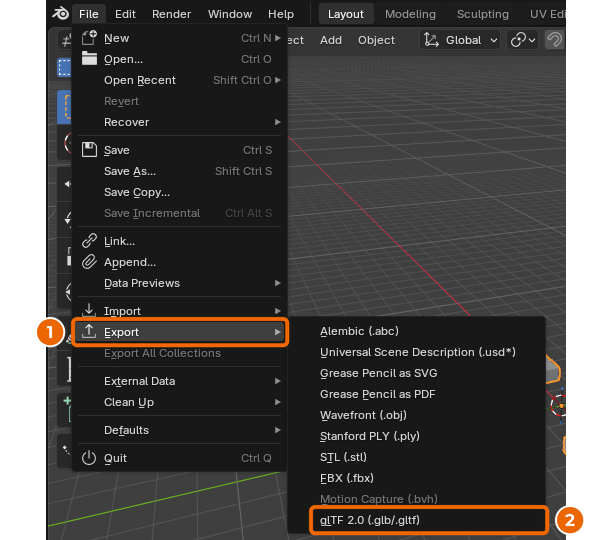Screen dimensions: 612x540
Task: Open the File menu
Action: (89, 14)
